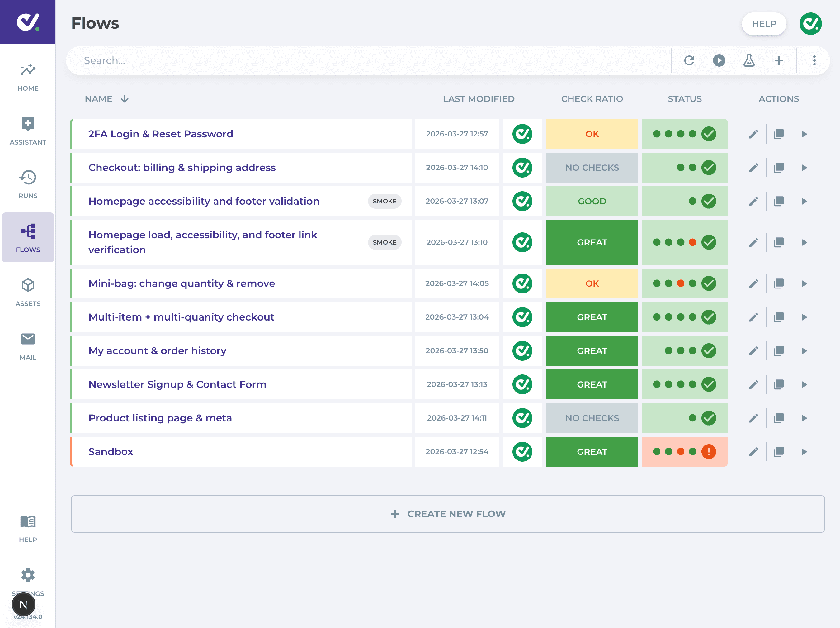Add a new flow using the plus icon
840x628 pixels.
[778, 60]
